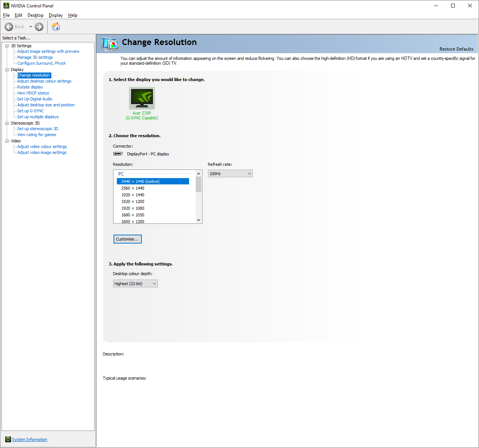Click the Restore Defaults link
The width and height of the screenshot is (479, 448).
(x=456, y=49)
